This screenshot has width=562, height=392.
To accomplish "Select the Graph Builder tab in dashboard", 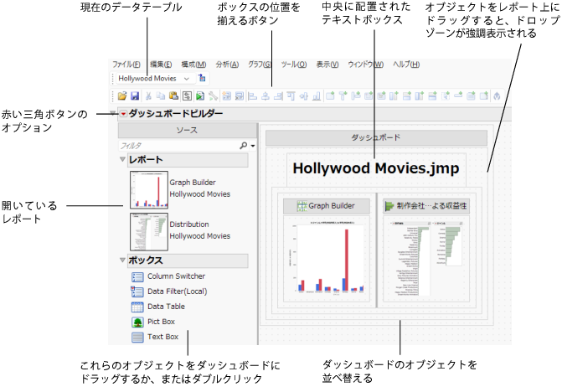I will [327, 206].
